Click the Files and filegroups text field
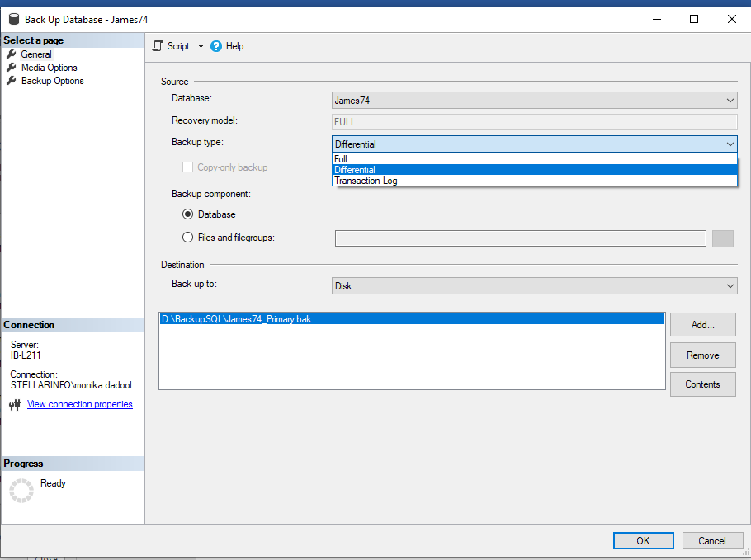 pyautogui.click(x=521, y=238)
